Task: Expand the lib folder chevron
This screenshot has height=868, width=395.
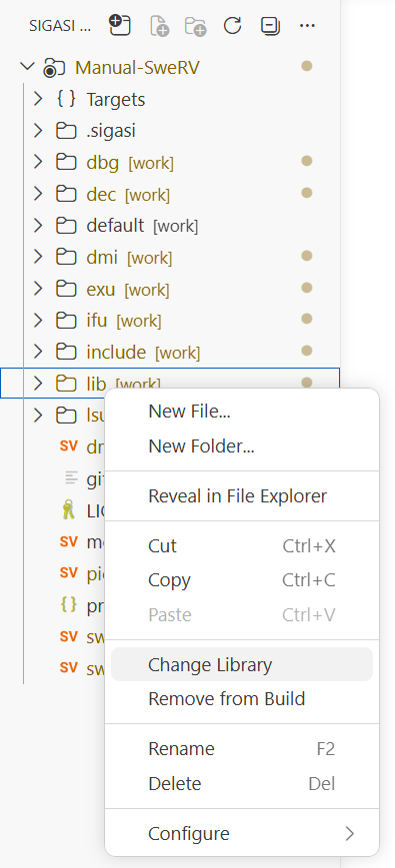Action: (x=38, y=384)
